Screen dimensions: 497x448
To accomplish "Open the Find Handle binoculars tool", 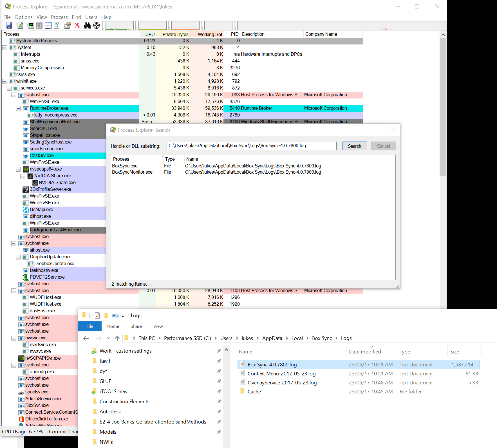I will tap(88, 25).
